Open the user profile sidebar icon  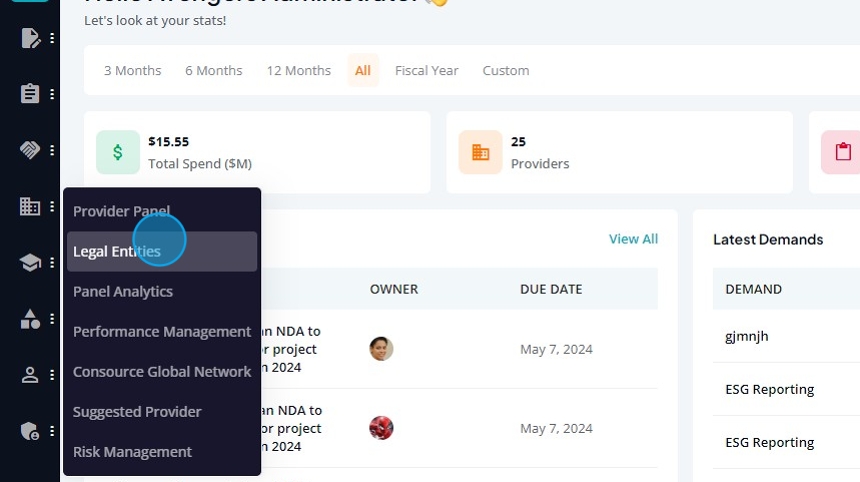[30, 375]
